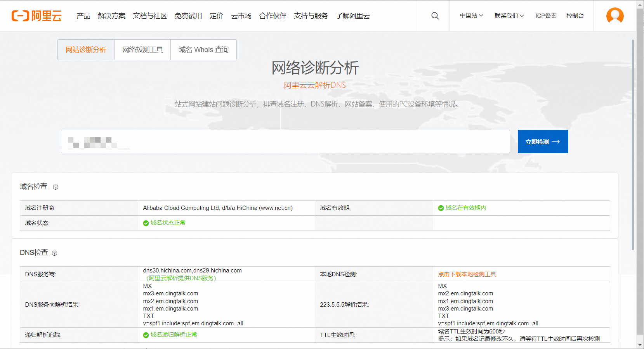
Task: Click the DNS服务商 label cell
Action: tap(79, 274)
